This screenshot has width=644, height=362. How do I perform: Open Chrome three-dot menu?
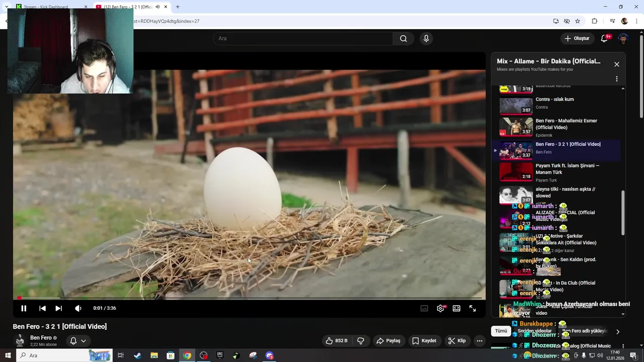tap(637, 21)
